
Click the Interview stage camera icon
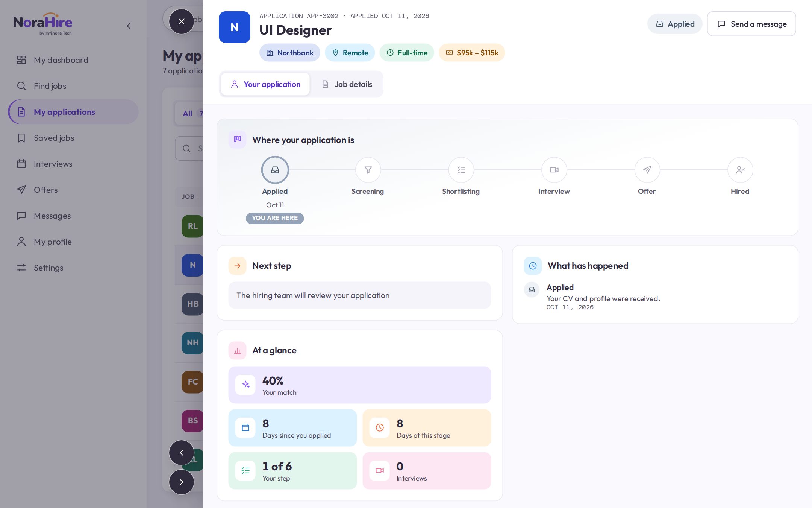click(554, 170)
